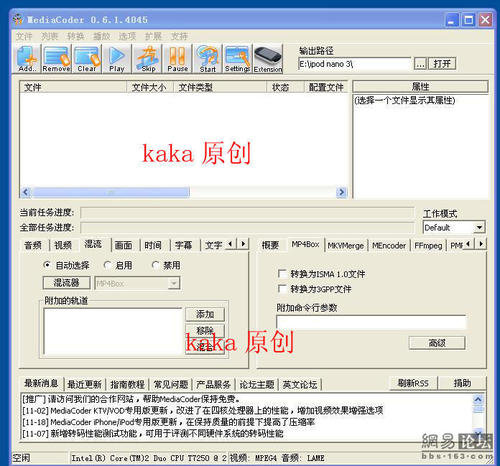Open the 工作模式 Default dropdown
The width and height of the screenshot is (500, 466).
pyautogui.click(x=479, y=228)
